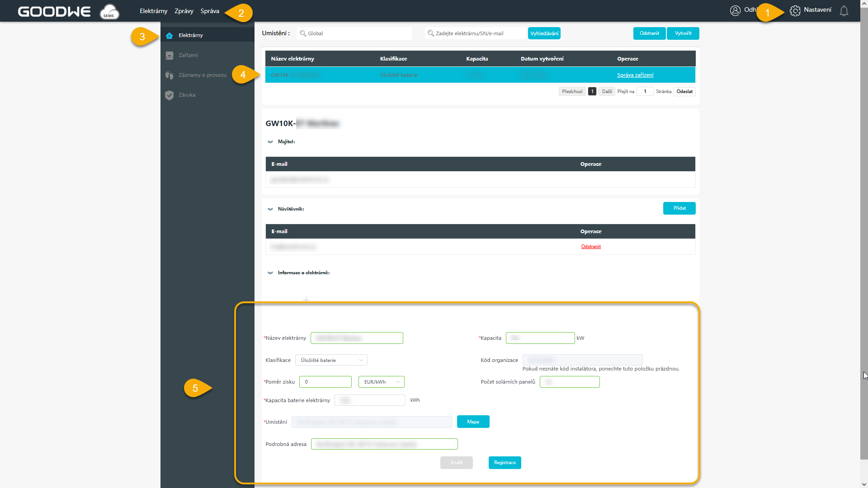
Task: Click the SEMS cloud icon
Action: [109, 11]
